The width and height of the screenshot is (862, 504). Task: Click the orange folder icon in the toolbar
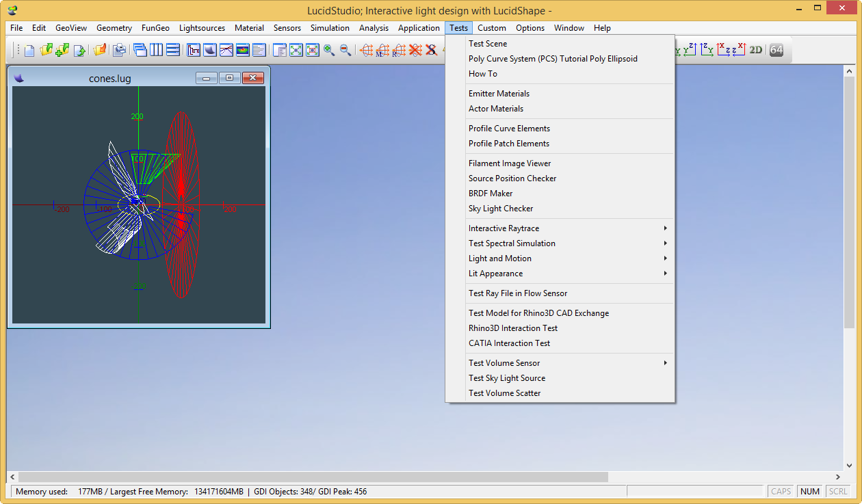(100, 50)
